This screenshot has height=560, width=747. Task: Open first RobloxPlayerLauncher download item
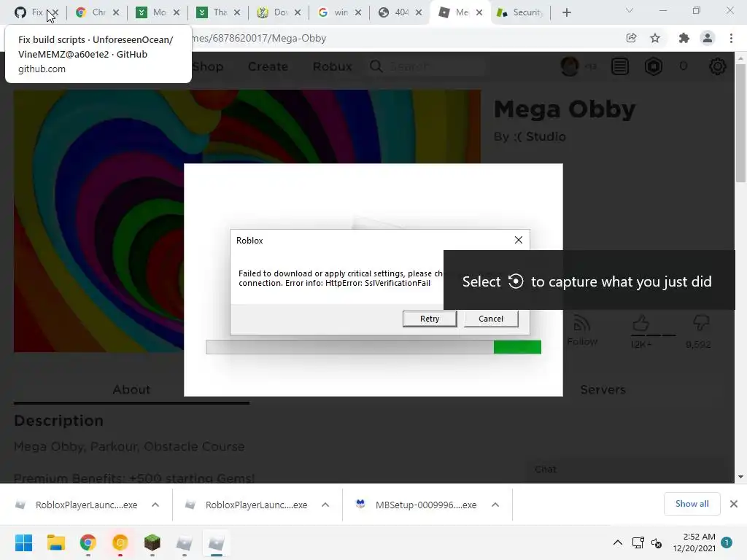[x=77, y=505]
